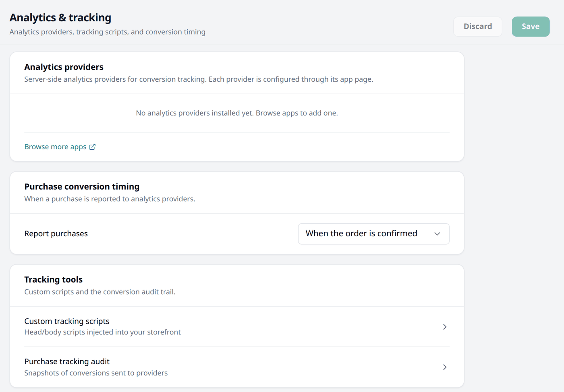Open Custom tracking scripts
Screen dimensions: 564x392
[237, 327]
